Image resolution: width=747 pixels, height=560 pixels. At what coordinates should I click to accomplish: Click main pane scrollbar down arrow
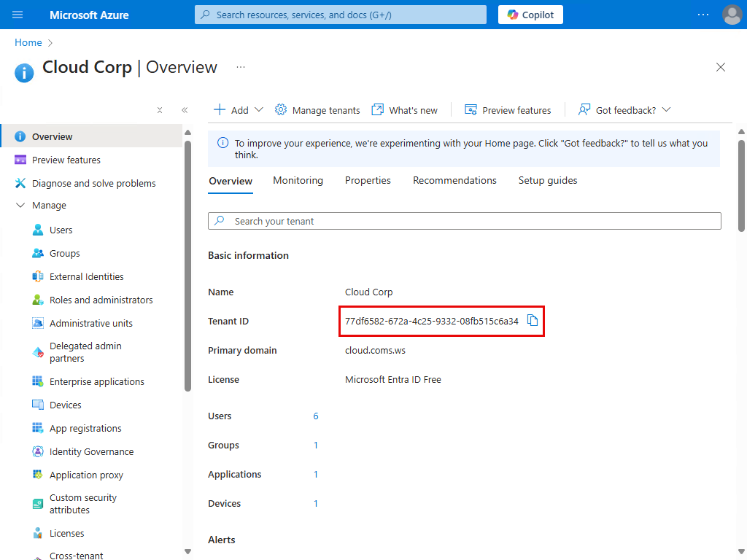[741, 551]
